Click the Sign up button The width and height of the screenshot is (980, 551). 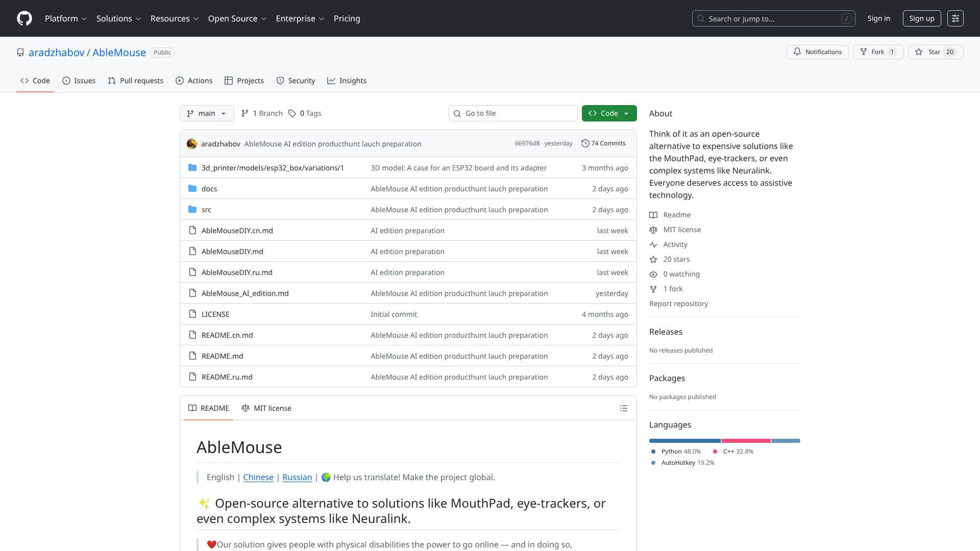(921, 18)
